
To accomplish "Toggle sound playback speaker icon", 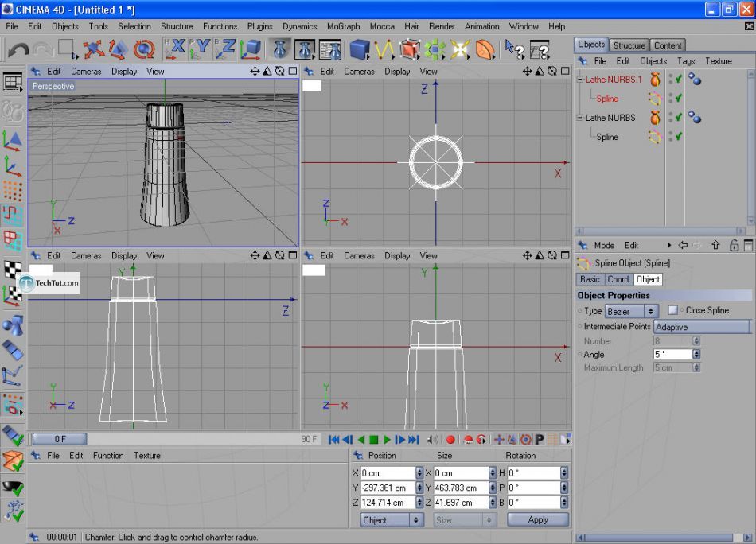I will 432,440.
